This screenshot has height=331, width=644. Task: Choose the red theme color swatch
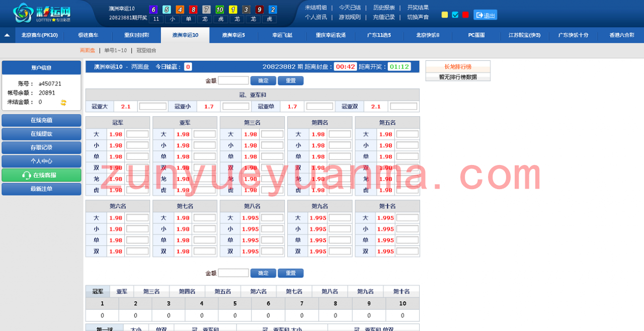(465, 15)
